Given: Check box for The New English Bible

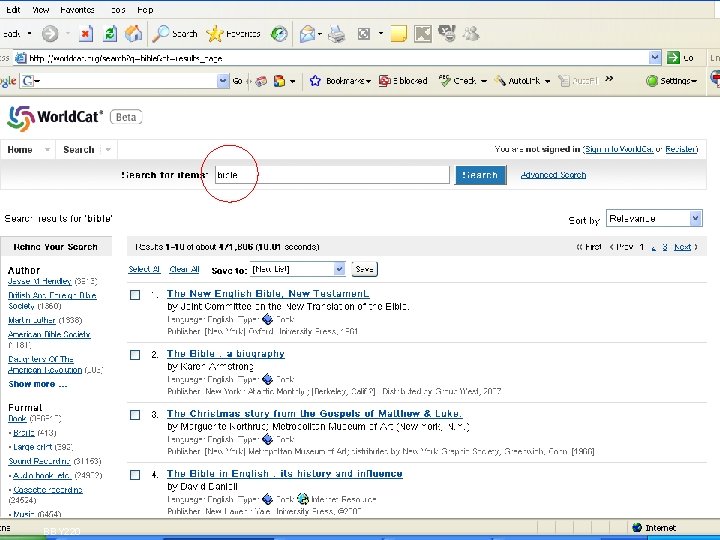Looking at the screenshot, I should [135, 295].
